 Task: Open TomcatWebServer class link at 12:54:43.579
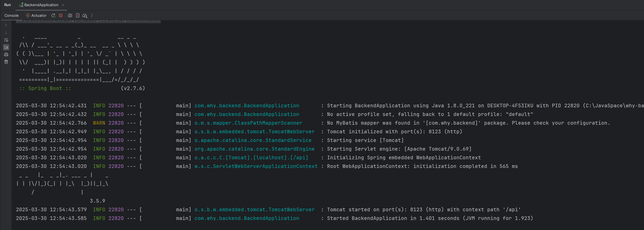click(255, 210)
